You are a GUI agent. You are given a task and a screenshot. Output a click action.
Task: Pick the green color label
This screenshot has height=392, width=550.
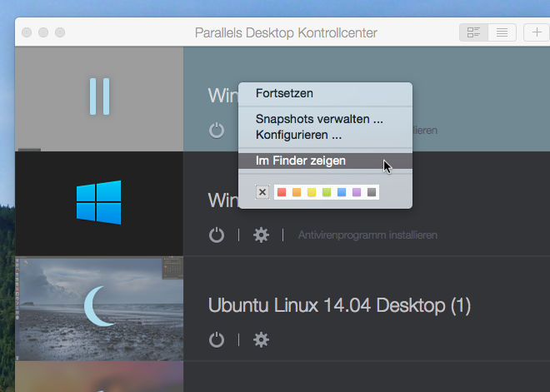point(327,192)
